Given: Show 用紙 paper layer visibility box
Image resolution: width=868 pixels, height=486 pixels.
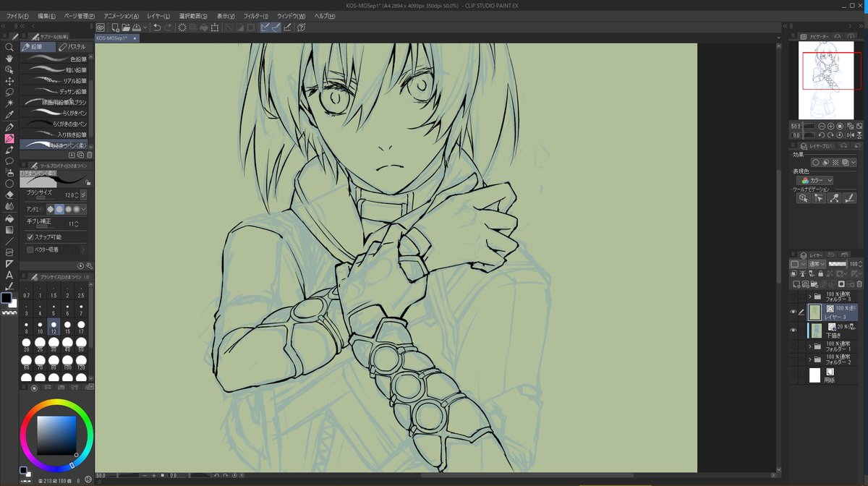Looking at the screenshot, I should click(x=793, y=375).
